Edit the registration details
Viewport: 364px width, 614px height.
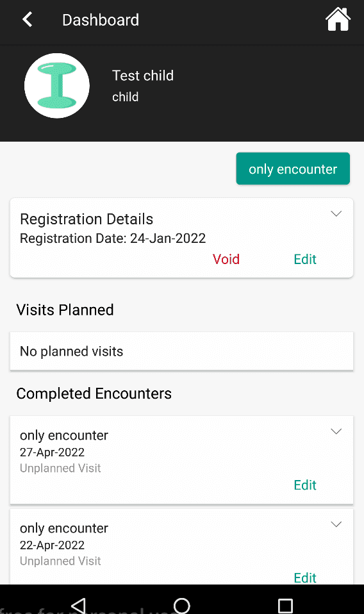coord(305,259)
